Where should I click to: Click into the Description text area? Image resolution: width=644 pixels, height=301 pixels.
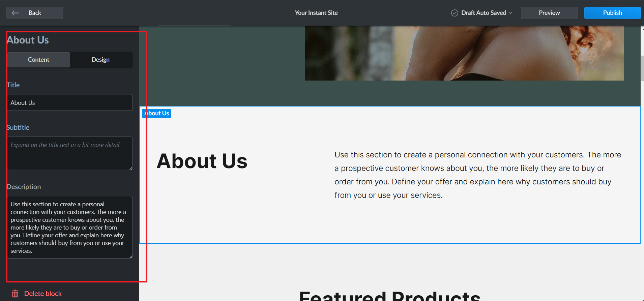point(70,227)
